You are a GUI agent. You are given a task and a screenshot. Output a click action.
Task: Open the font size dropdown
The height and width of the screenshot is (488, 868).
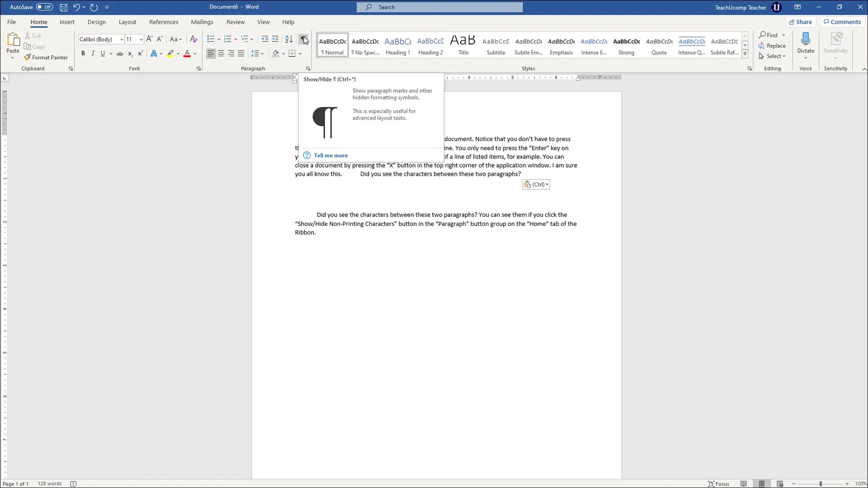[140, 39]
